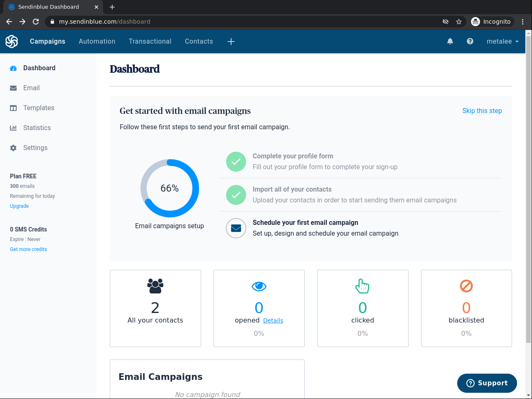This screenshot has width=532, height=399.
Task: Click the Get started with email campaigns heading
Action: coord(185,111)
